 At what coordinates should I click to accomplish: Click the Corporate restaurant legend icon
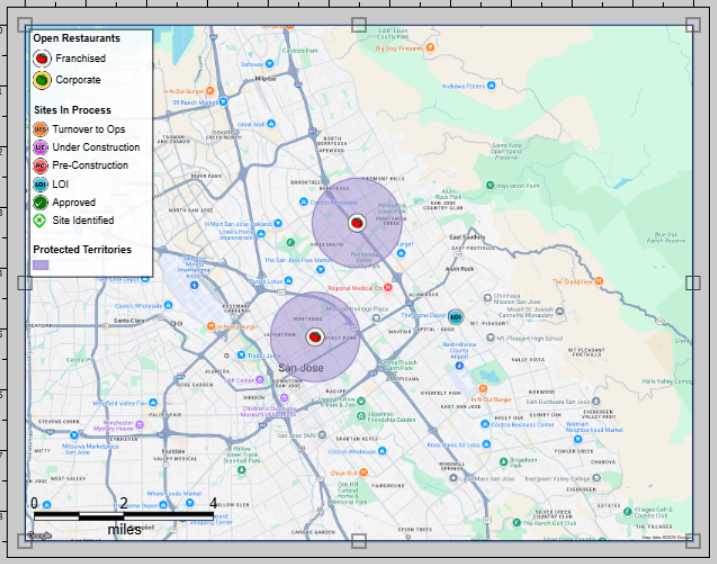click(x=41, y=80)
